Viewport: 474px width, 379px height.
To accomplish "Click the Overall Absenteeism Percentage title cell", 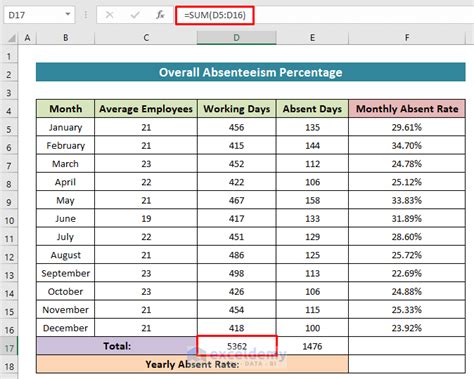I will click(251, 72).
